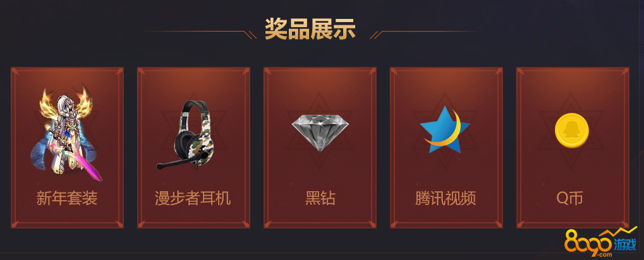The height and width of the screenshot is (260, 644).
Task: Click the 黑钻 prize label
Action: tap(320, 199)
